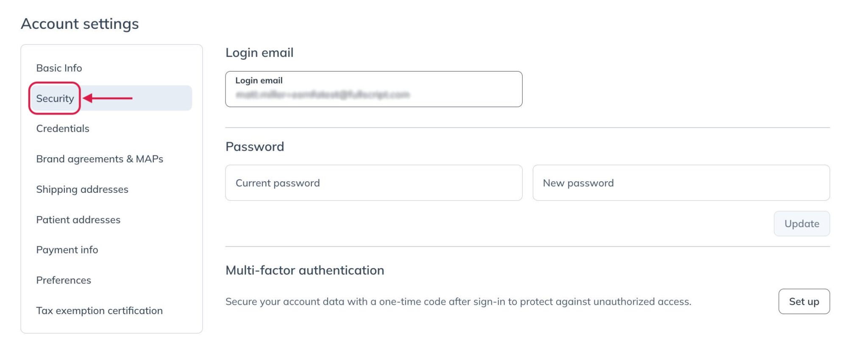Navigate to Payment info settings
Screen dimensions: 868x350
click(67, 250)
